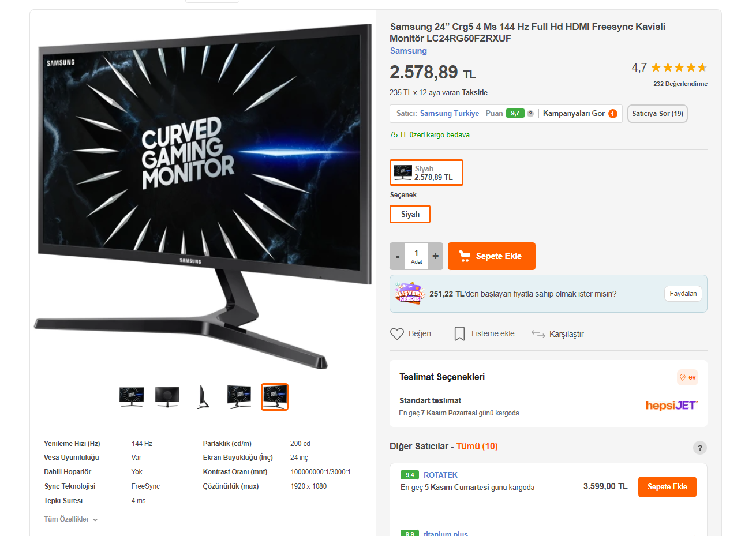The image size is (756, 536).
Task: Show all sellers via Tümü (10)
Action: point(477,447)
